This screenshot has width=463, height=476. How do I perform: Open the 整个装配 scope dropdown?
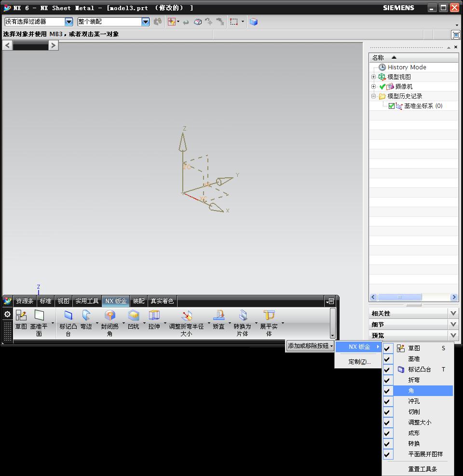[x=145, y=22]
